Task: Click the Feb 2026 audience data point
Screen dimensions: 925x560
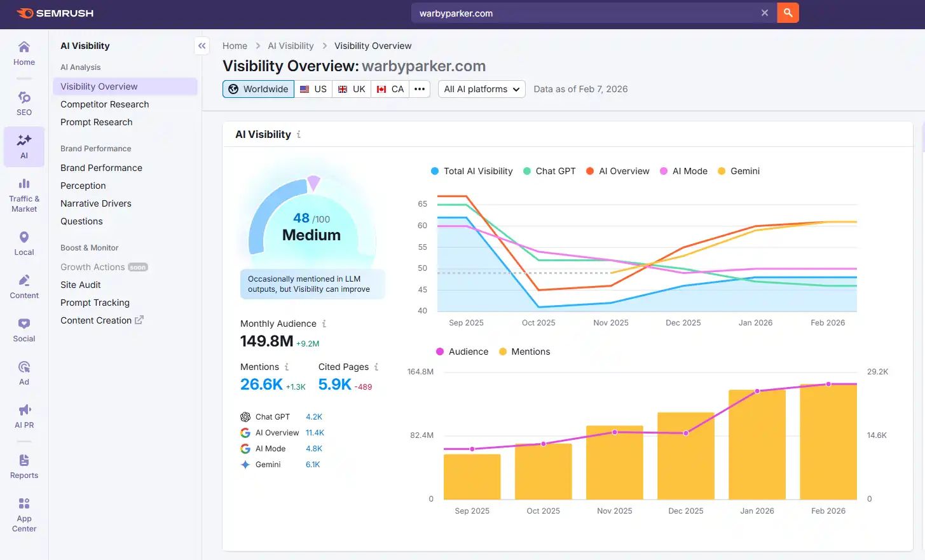Action: click(828, 384)
